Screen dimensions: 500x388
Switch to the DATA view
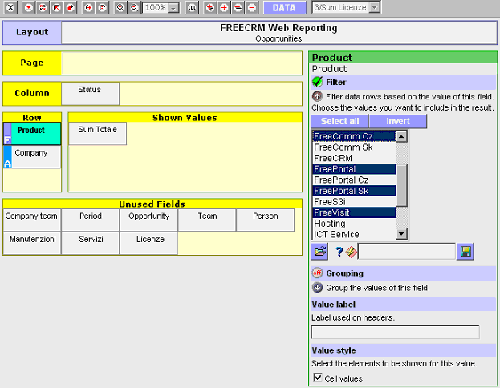tap(284, 8)
